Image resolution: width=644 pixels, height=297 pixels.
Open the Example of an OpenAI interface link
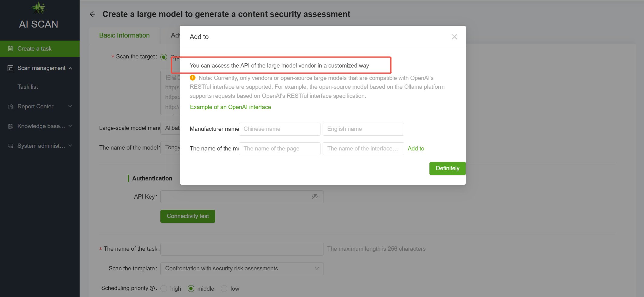pos(230,107)
